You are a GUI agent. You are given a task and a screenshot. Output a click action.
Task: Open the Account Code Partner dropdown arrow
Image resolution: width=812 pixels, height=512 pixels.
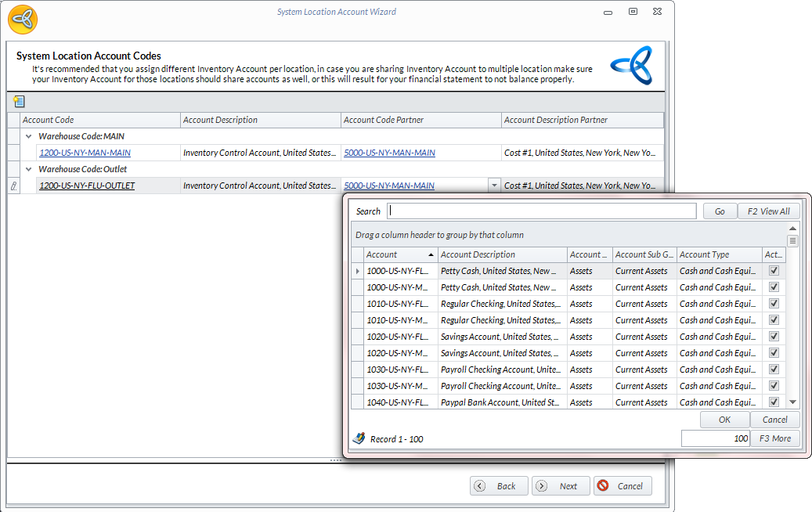pyautogui.click(x=493, y=186)
